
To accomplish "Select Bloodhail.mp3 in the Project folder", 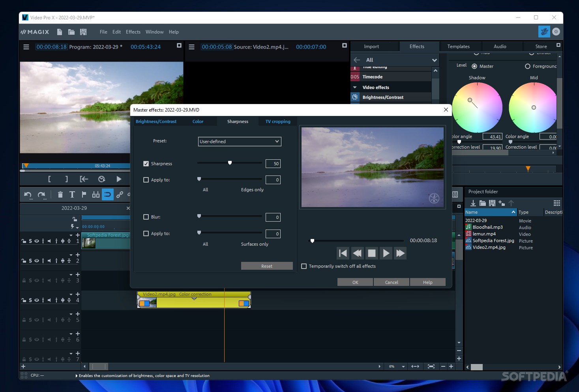I will click(487, 227).
